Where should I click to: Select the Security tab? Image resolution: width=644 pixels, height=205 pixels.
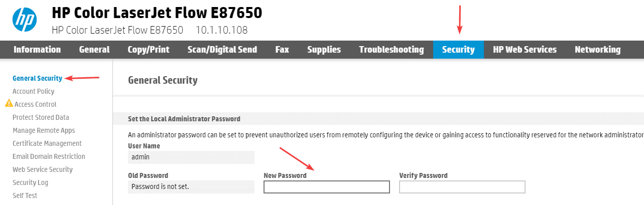click(x=458, y=50)
